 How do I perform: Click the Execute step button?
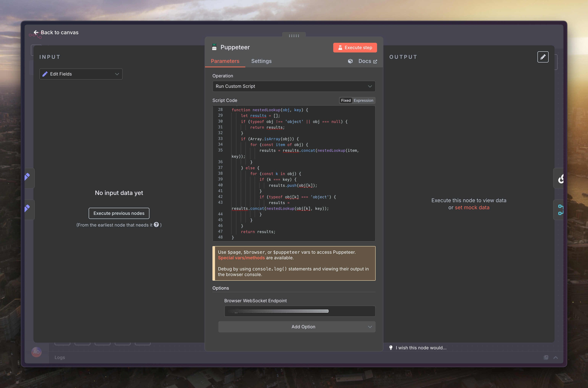click(x=355, y=47)
